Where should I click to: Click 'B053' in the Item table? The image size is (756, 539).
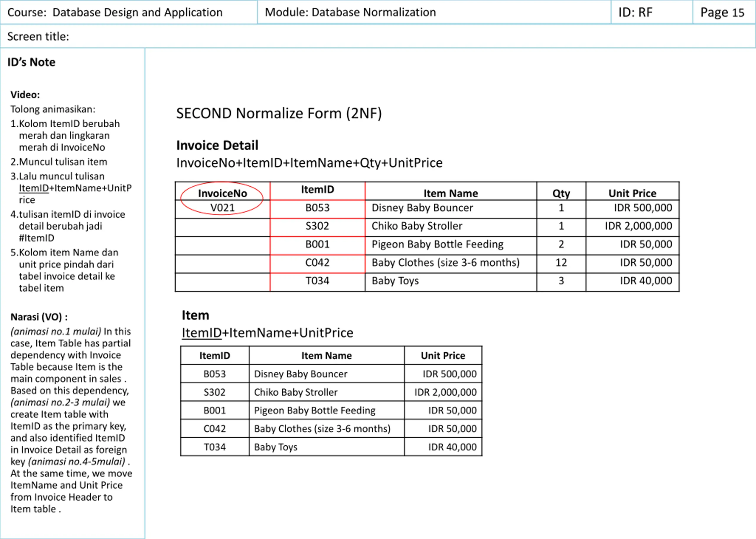(215, 374)
